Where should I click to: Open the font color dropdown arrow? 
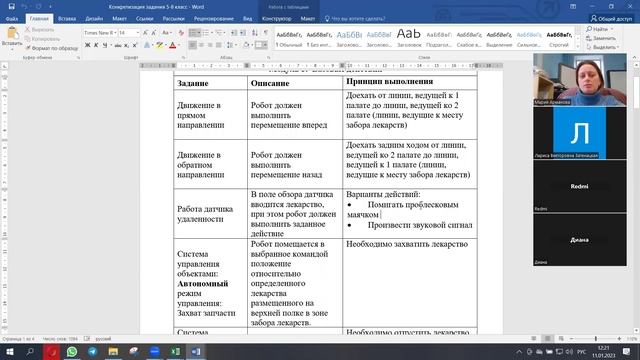coord(179,45)
